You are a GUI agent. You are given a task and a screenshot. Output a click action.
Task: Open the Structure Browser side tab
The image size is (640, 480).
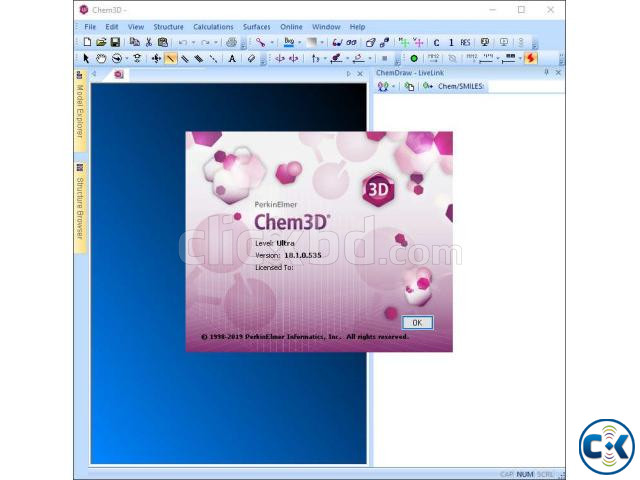click(80, 207)
